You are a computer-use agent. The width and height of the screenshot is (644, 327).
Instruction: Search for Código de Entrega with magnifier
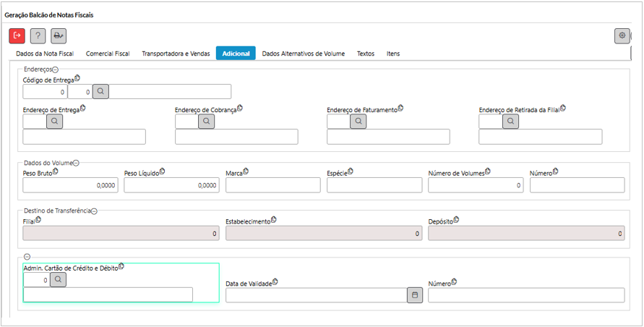(x=100, y=91)
